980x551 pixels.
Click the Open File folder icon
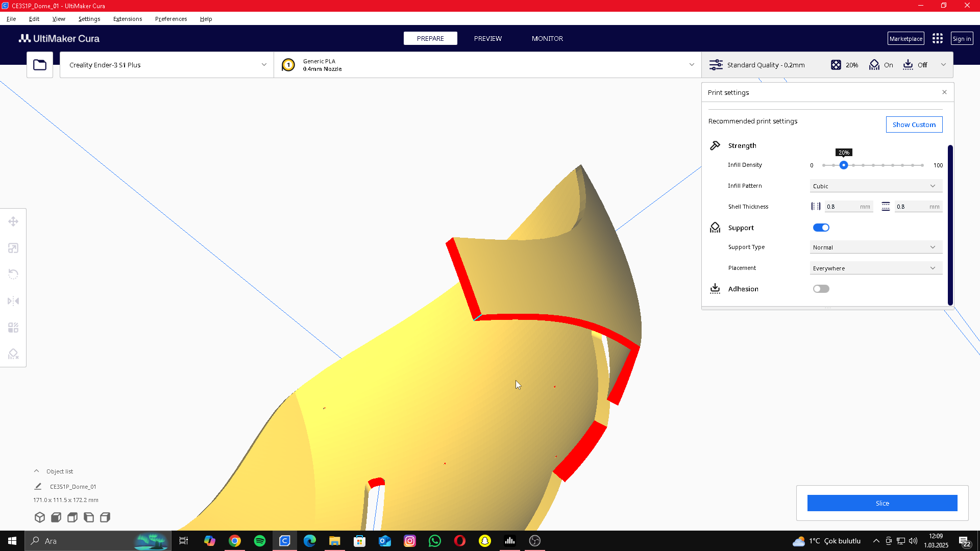(x=40, y=65)
